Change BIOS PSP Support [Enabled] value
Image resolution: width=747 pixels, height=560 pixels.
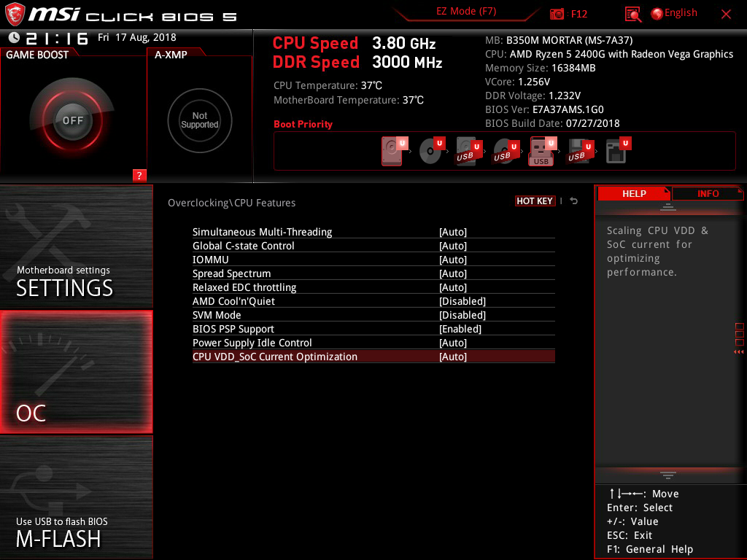point(460,329)
